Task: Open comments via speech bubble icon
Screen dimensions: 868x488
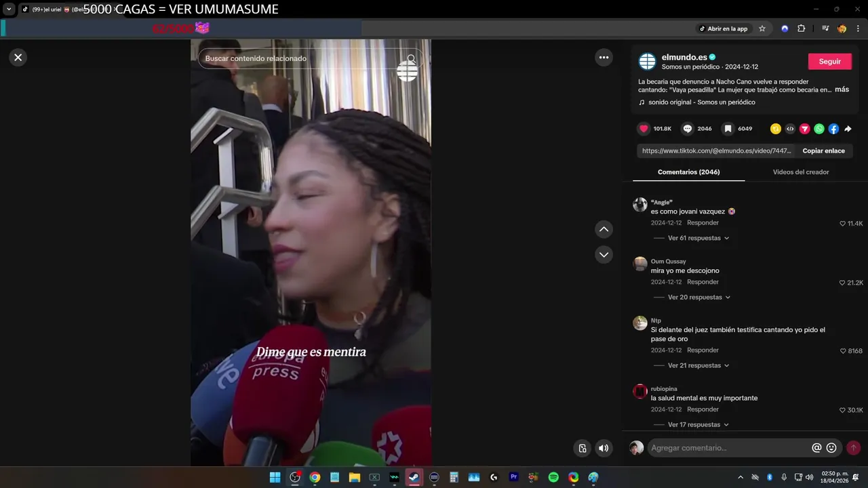Action: click(688, 129)
